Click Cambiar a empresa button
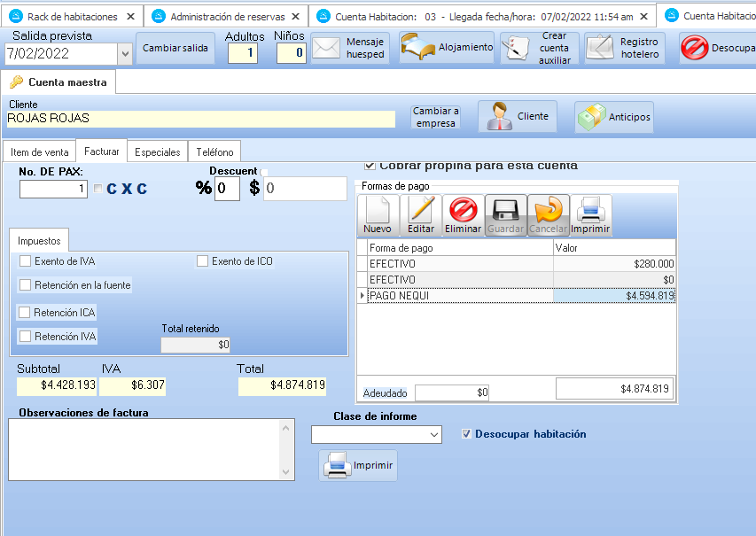This screenshot has width=756, height=536. [x=436, y=117]
